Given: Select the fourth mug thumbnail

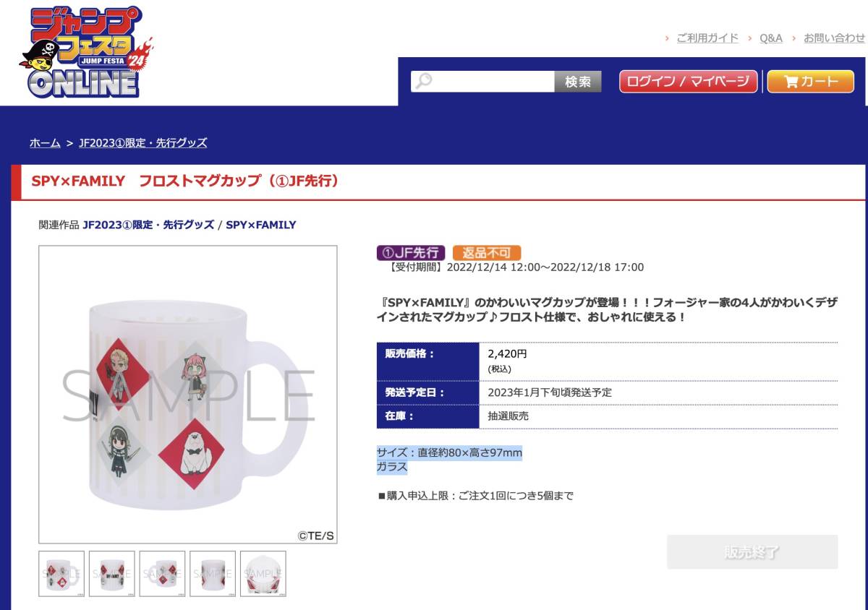Looking at the screenshot, I should [213, 574].
